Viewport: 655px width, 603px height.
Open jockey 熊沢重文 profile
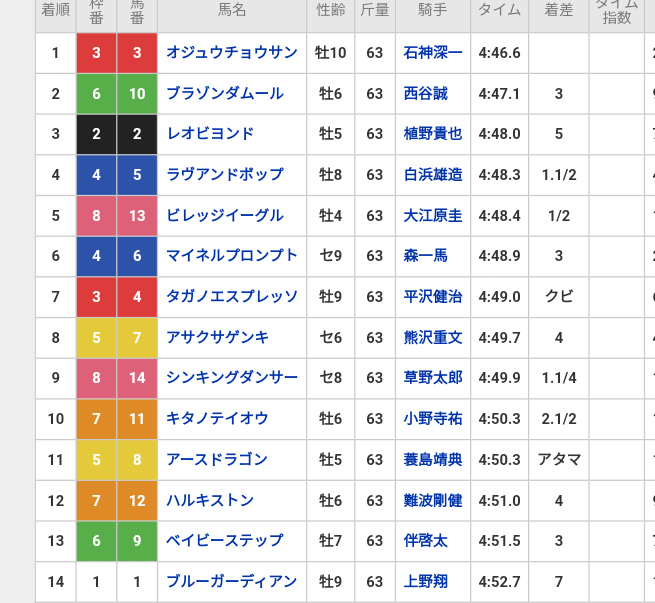tap(433, 337)
